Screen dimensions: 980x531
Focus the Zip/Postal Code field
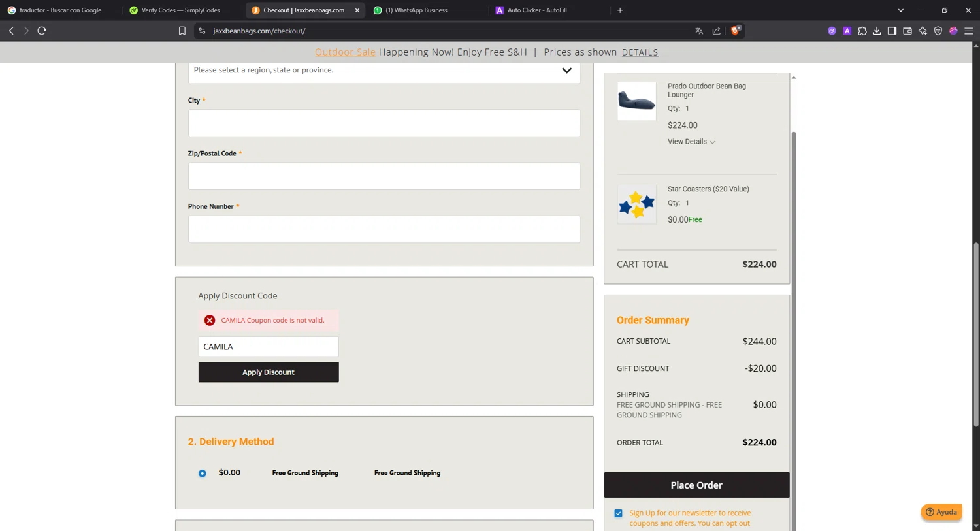[x=384, y=176]
